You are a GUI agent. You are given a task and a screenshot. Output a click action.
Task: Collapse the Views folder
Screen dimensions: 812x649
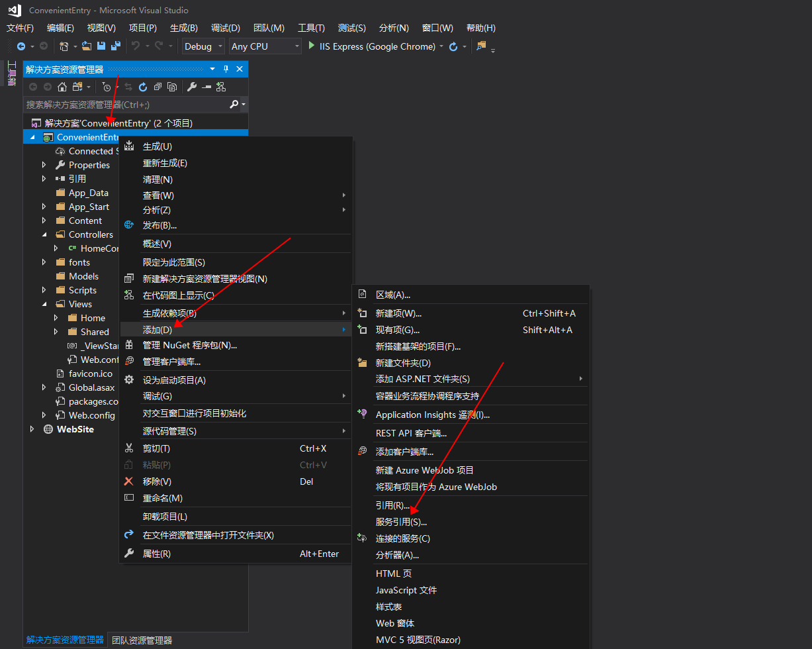44,304
